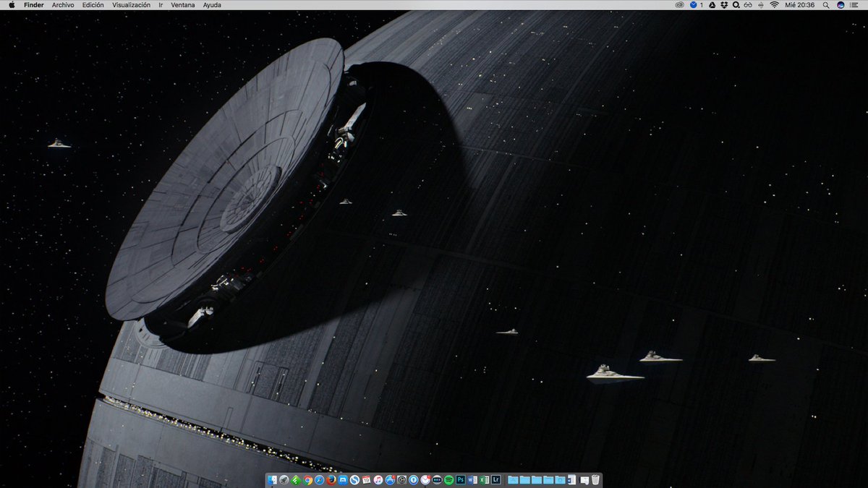Open the Ayuda menu
Viewport: 868px width, 488px height.
[212, 5]
